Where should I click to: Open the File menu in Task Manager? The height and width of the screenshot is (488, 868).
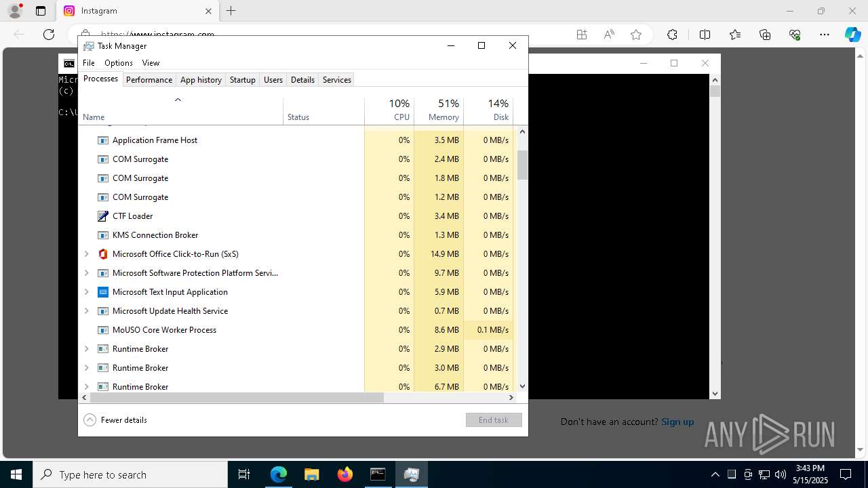click(x=89, y=63)
